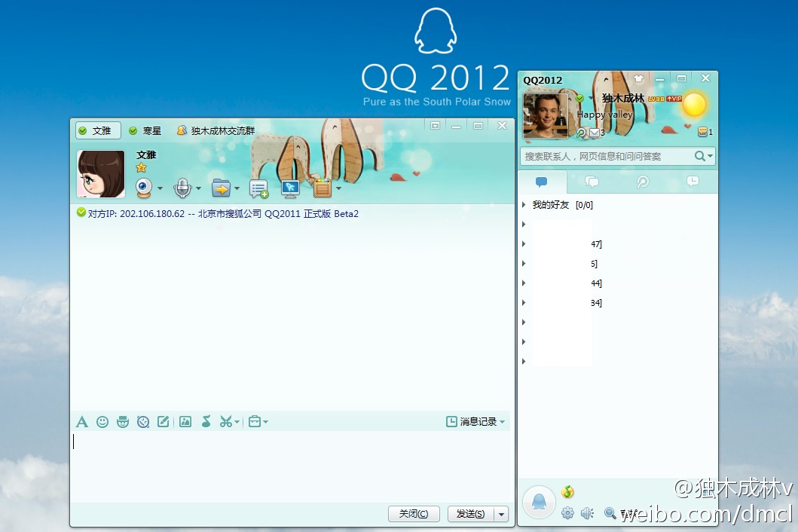Image resolution: width=798 pixels, height=532 pixels.
Task: Expand screenshot options arrow next to scissors
Action: pos(237,422)
